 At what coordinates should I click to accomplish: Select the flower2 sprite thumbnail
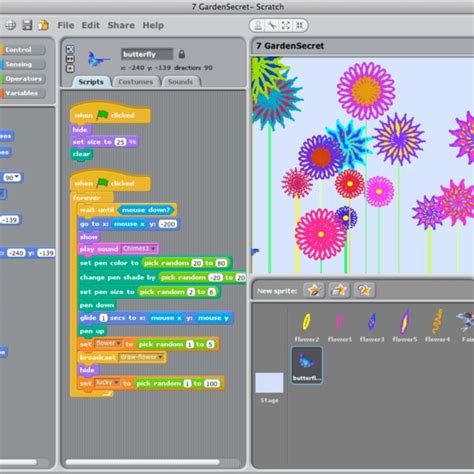(x=306, y=325)
